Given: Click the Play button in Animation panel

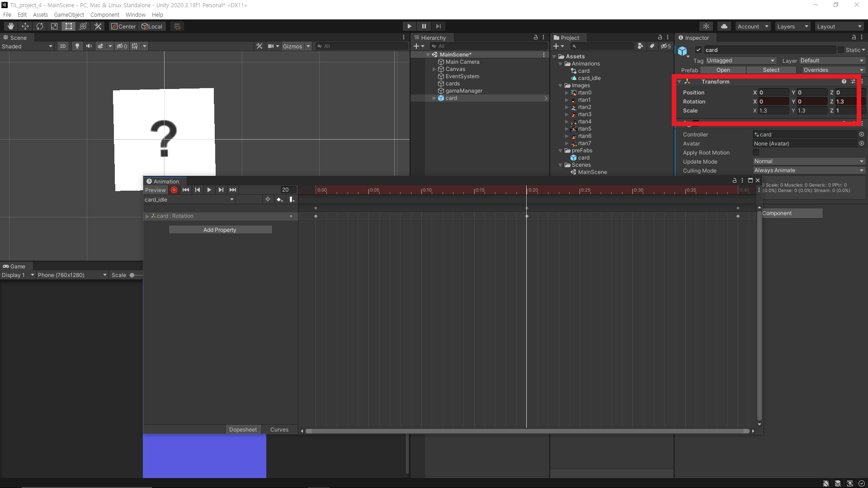Looking at the screenshot, I should (209, 189).
